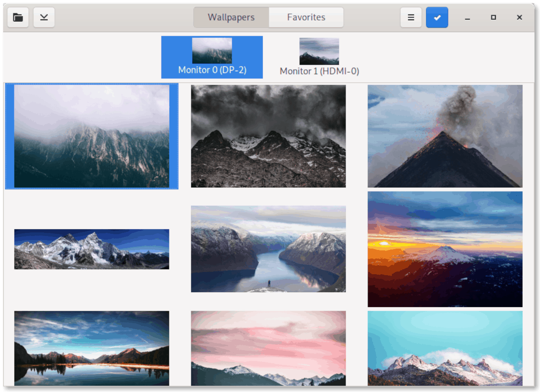Screen dimensions: 540x392
Task: Pick the erupting volcano wallpaper
Action: click(x=445, y=136)
